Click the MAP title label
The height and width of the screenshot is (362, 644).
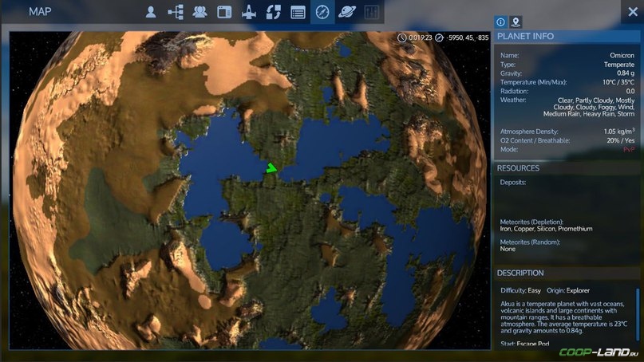point(40,12)
